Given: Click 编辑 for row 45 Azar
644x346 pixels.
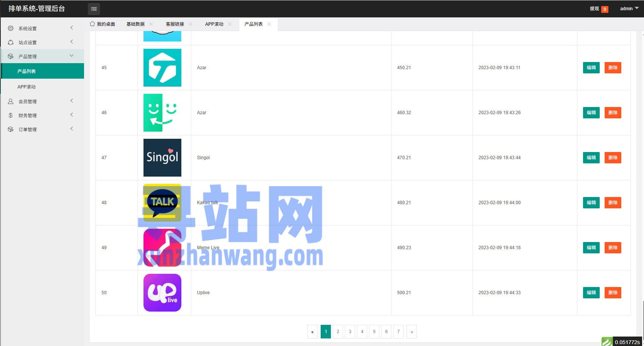Looking at the screenshot, I should (x=591, y=68).
